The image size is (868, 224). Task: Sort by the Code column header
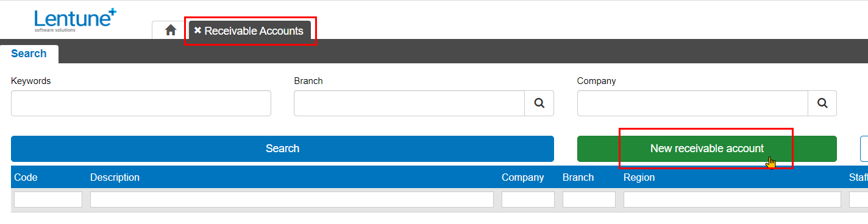pyautogui.click(x=26, y=178)
